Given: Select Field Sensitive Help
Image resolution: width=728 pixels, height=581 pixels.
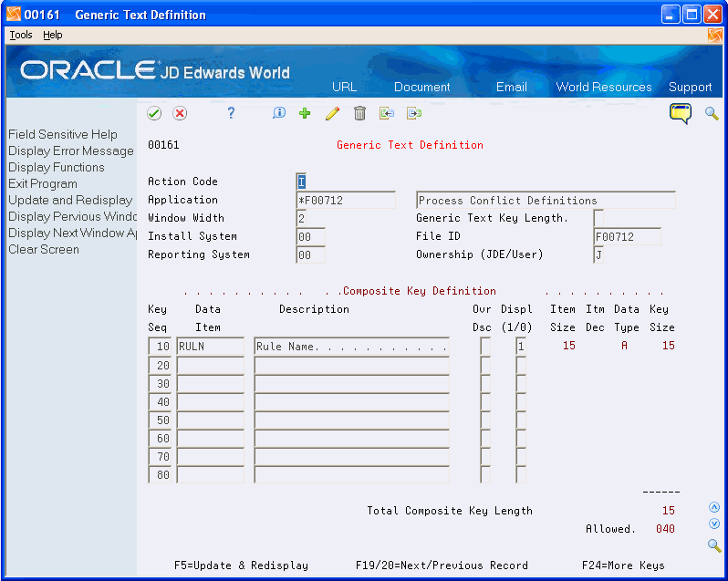Looking at the screenshot, I should (63, 135).
